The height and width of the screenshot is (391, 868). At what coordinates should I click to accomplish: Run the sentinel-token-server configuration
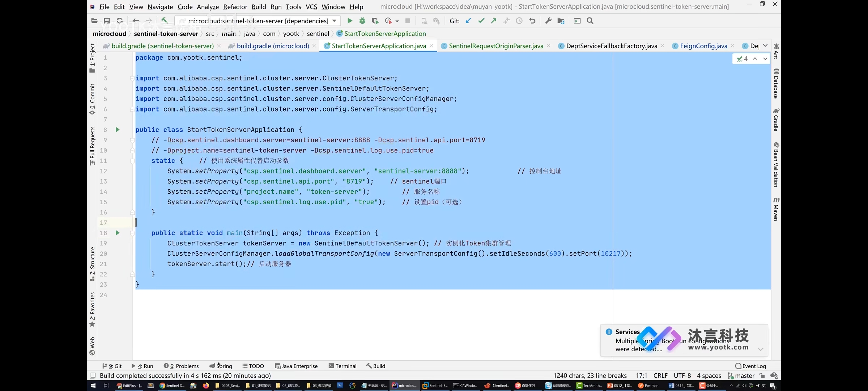coord(350,21)
